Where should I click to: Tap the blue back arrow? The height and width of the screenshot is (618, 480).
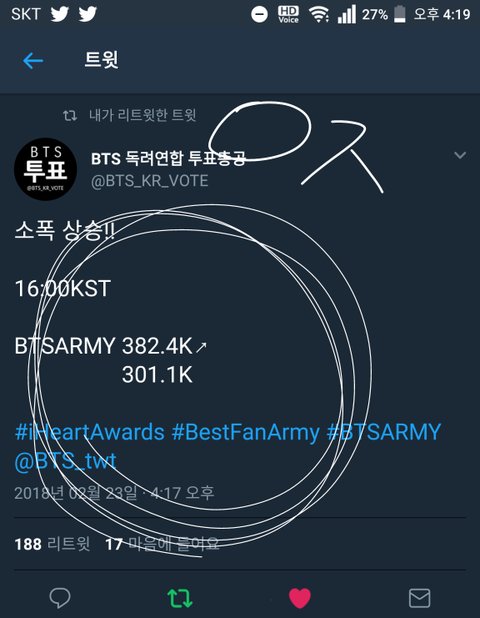[x=33, y=61]
